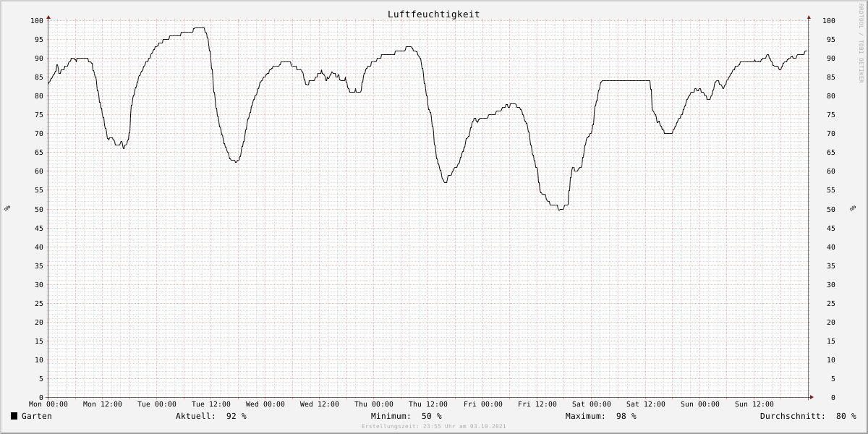Image resolution: width=868 pixels, height=434 pixels.
Task: Click the 100 label on the right axis
Action: (829, 20)
